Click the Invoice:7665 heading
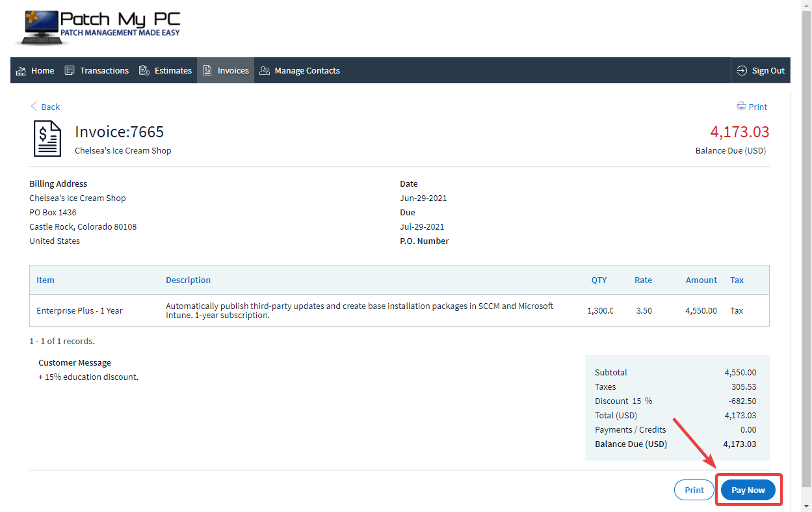Image resolution: width=812 pixels, height=512 pixels. [x=120, y=132]
